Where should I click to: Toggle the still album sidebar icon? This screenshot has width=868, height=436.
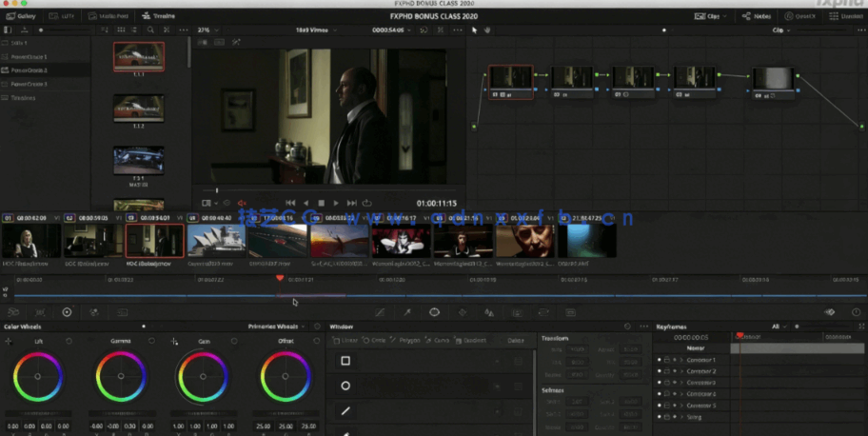coord(8,30)
